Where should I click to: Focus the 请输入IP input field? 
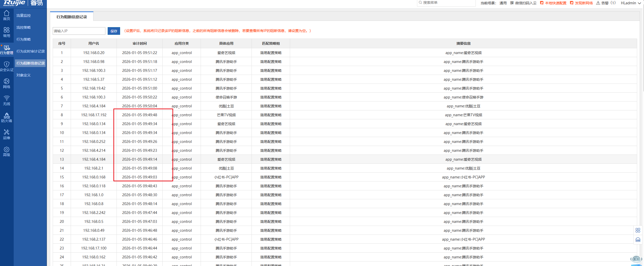pyautogui.click(x=79, y=31)
